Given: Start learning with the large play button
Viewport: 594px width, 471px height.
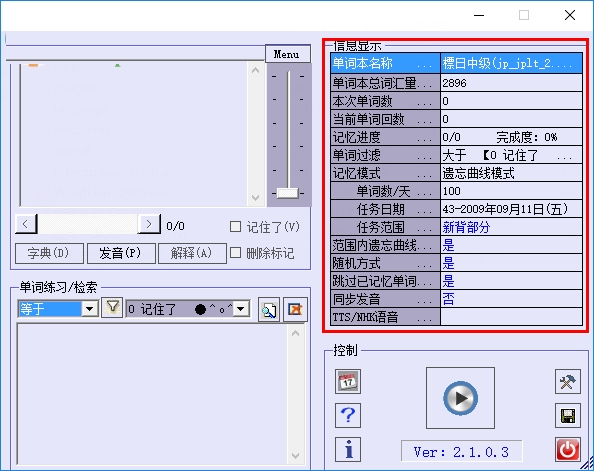Looking at the screenshot, I should point(460,398).
